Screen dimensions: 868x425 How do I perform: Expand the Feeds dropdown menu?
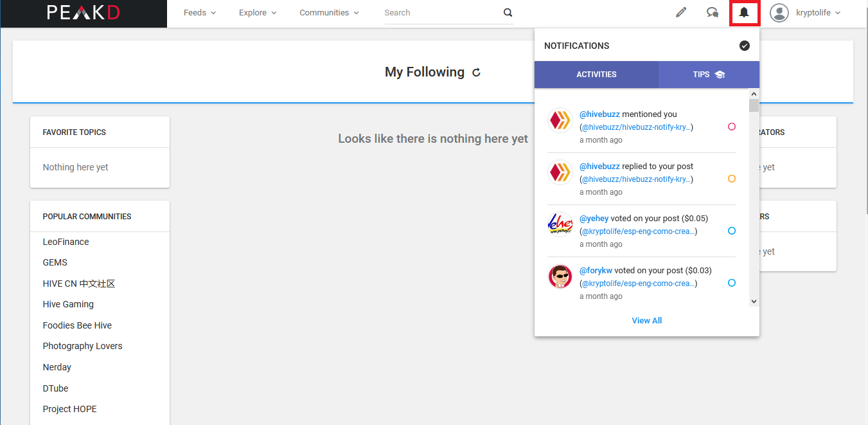point(199,12)
